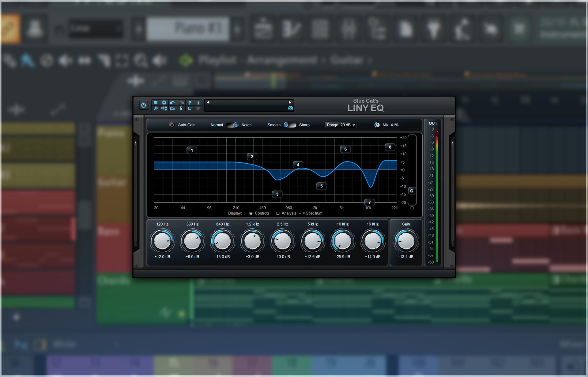Viewport: 588px width, 377px height.
Task: Click the +12.0 dB value text
Action: (x=162, y=257)
